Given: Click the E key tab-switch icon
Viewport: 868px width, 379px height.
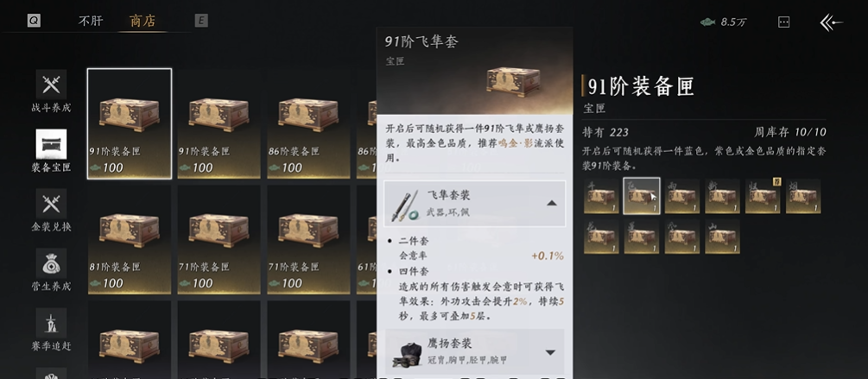Looking at the screenshot, I should (x=201, y=21).
